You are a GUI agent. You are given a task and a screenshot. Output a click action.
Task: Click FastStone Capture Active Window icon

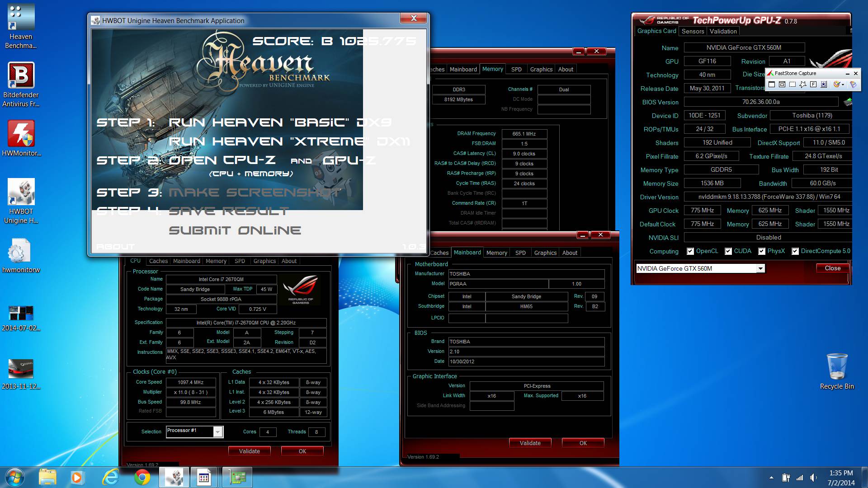click(772, 84)
